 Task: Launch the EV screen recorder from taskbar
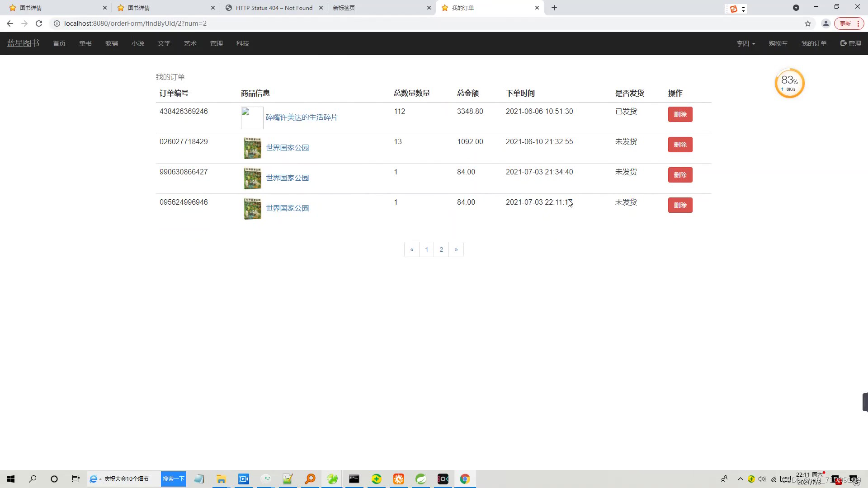243,479
